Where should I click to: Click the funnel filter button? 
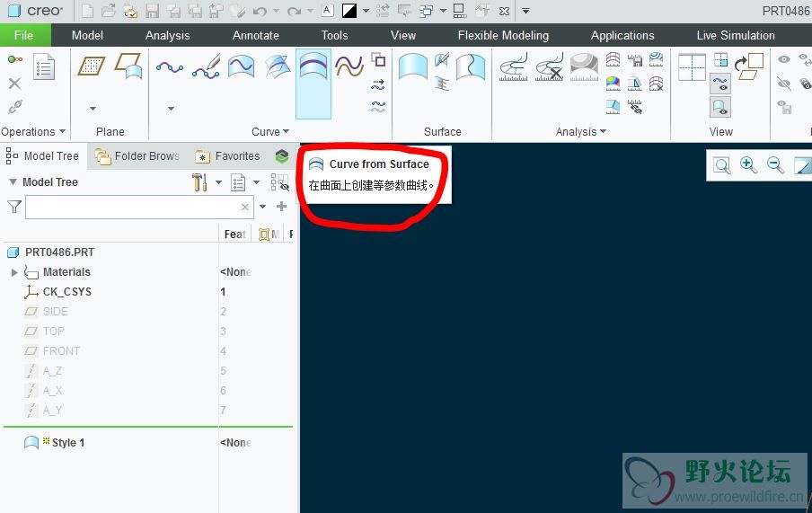[14, 207]
